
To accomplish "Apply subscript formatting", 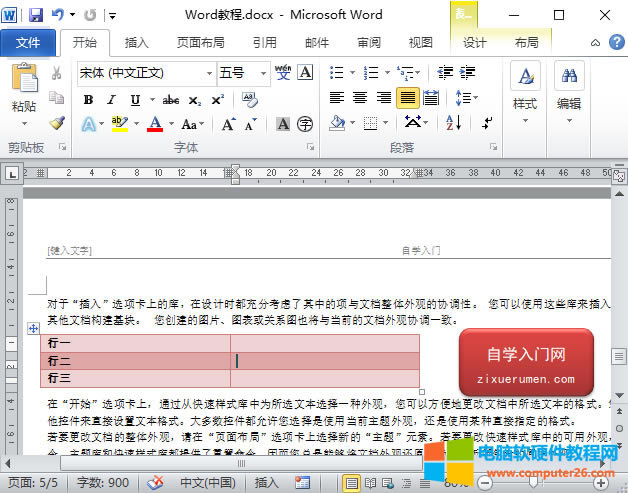I will tap(195, 100).
